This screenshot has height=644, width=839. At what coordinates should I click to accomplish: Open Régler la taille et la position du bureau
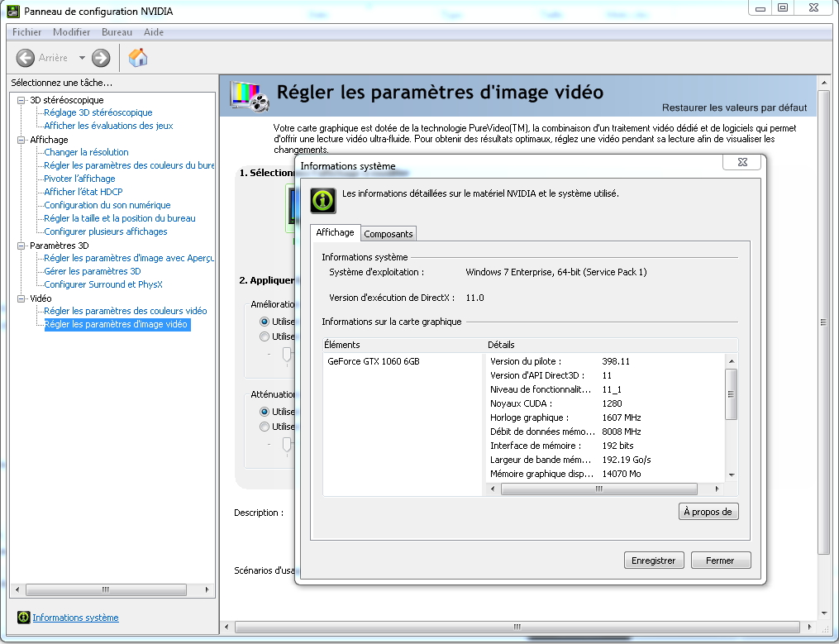tap(119, 218)
